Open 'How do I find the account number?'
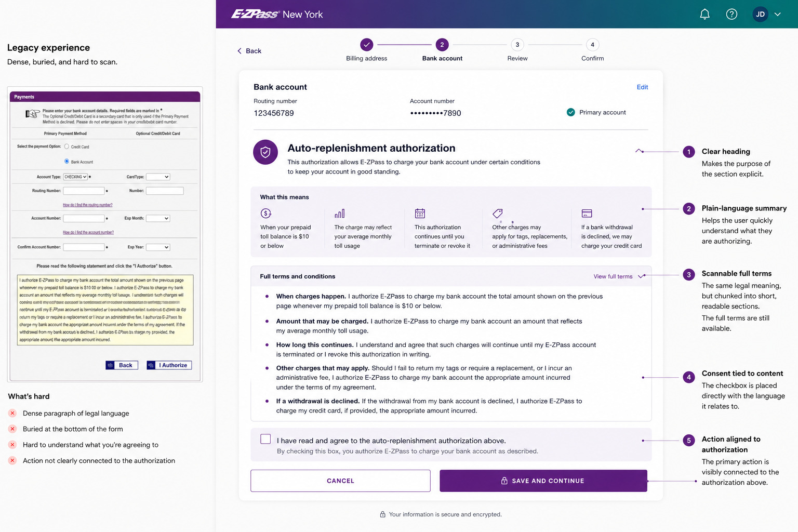798x532 pixels. (x=88, y=232)
